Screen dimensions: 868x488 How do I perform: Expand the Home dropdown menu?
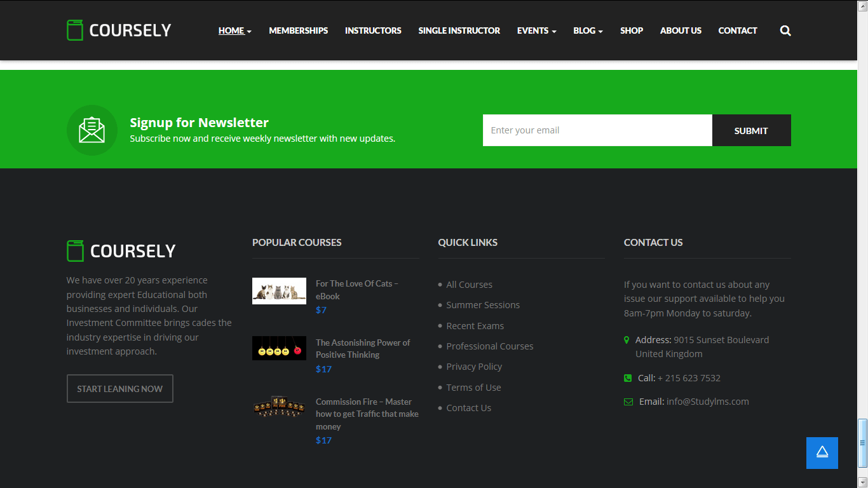coord(234,30)
